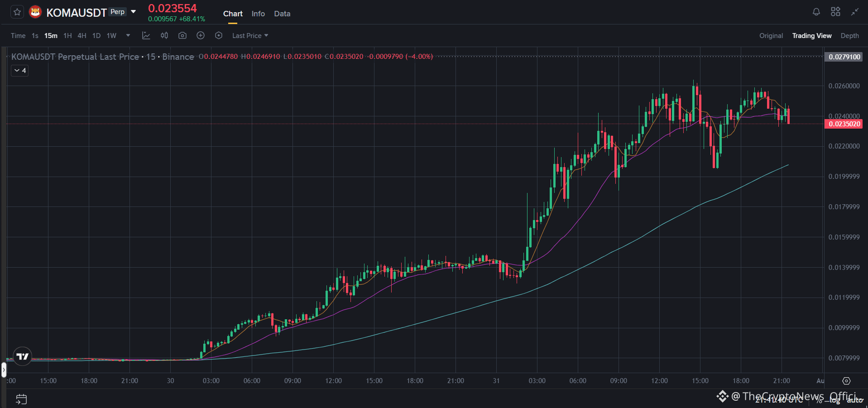868x408 pixels.
Task: Select the 1D interval
Action: click(x=96, y=36)
